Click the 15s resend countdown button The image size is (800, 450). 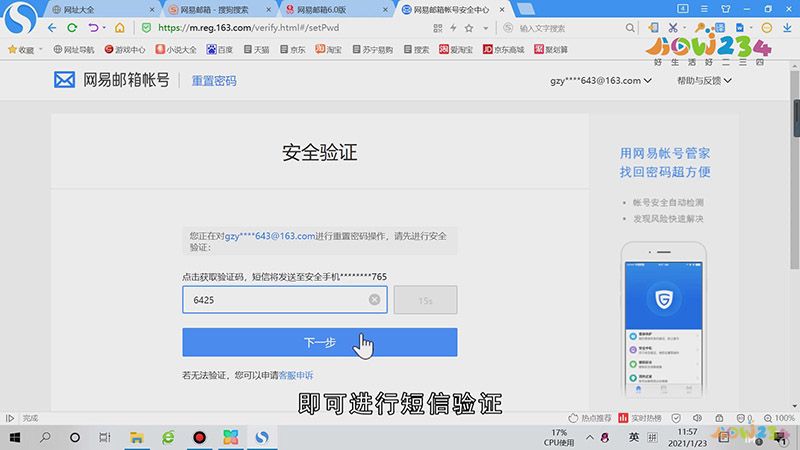426,300
